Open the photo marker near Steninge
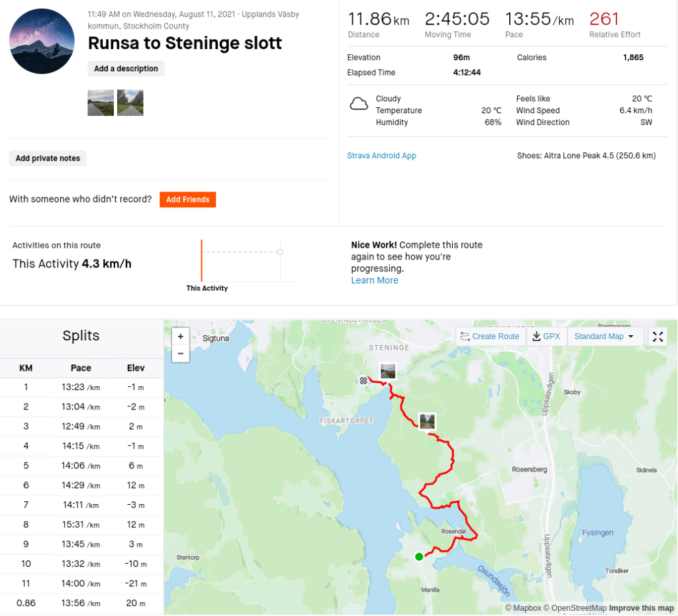The height and width of the screenshot is (616, 678). point(388,371)
